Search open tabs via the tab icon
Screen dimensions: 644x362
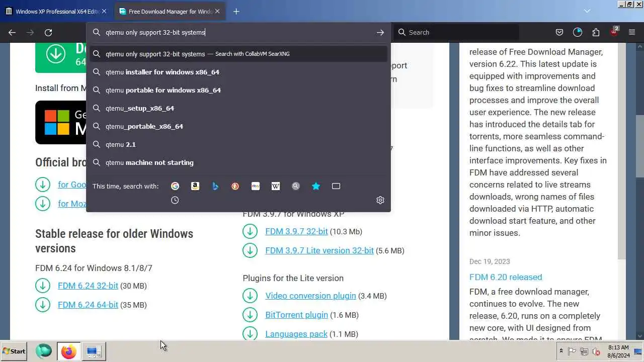336,186
